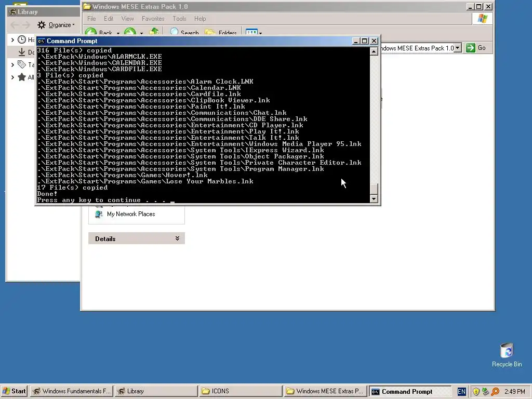
Task: Click the 2:49 PM clock
Action: click(x=515, y=392)
